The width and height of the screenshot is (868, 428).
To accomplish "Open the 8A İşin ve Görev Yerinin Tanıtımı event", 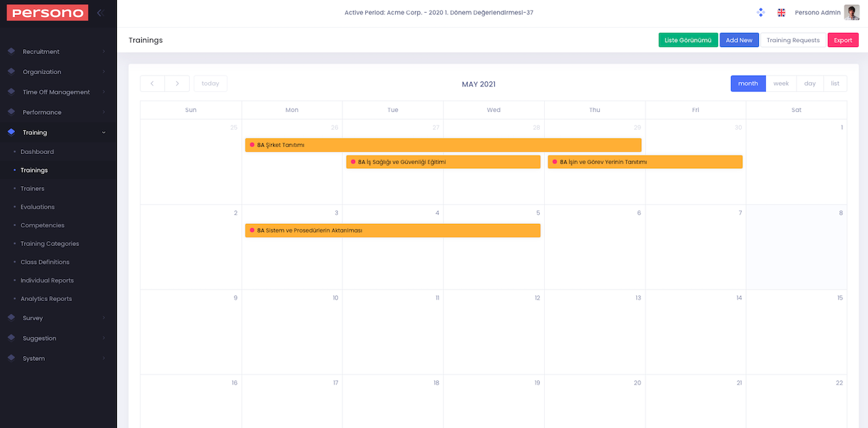I will tap(645, 162).
